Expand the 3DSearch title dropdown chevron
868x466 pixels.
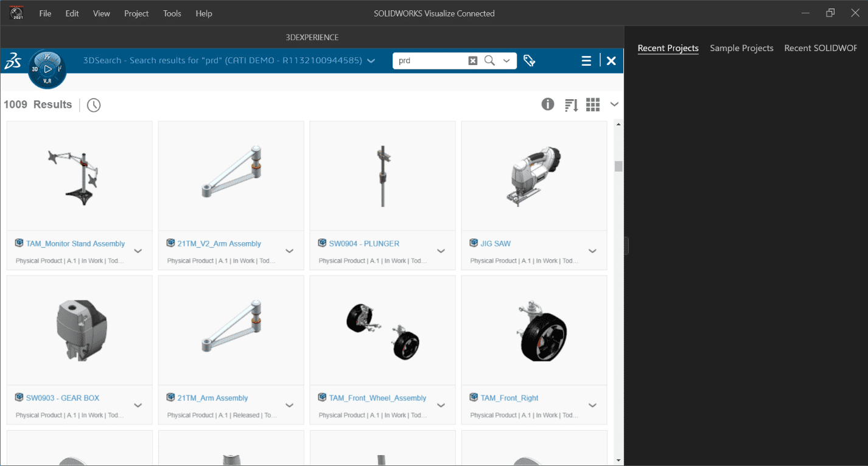(x=371, y=61)
